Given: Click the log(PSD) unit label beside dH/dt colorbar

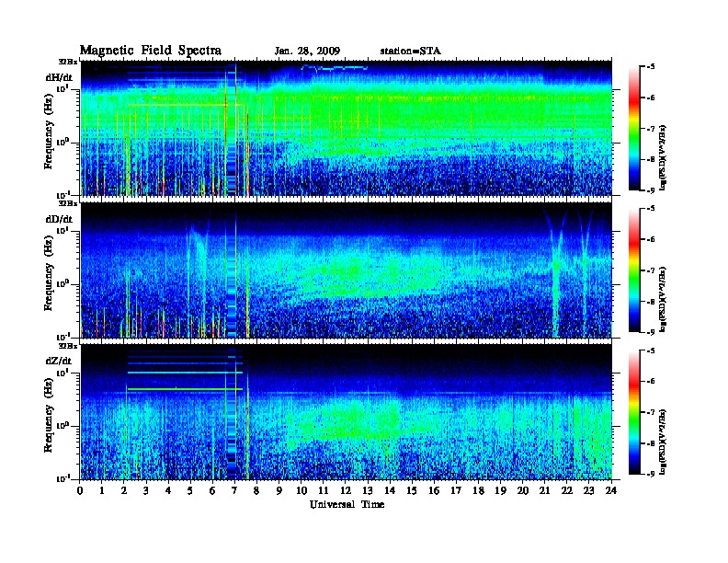Looking at the screenshot, I should coord(663,157).
